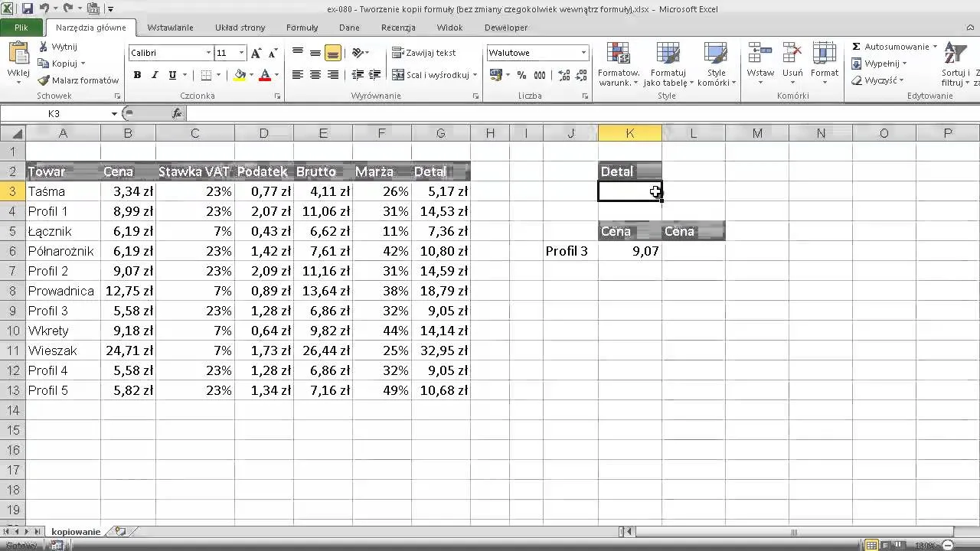Open Formatuj jako tabelę gallery

click(x=668, y=64)
